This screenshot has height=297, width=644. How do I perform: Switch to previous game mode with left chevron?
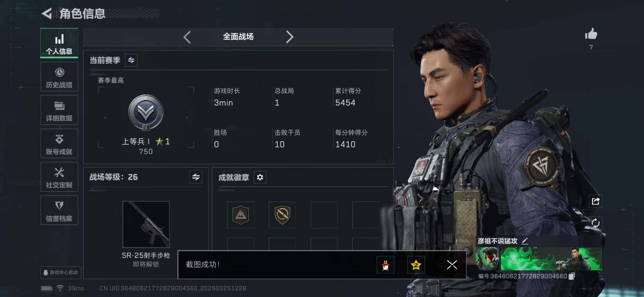click(x=187, y=37)
